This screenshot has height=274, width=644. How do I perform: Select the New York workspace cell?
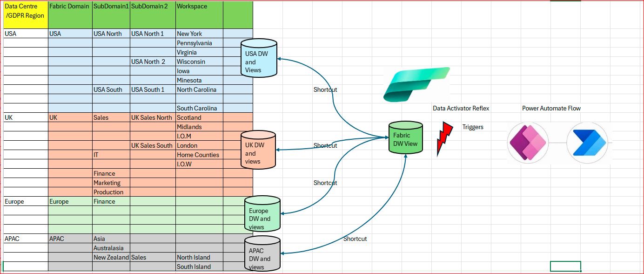pos(199,34)
